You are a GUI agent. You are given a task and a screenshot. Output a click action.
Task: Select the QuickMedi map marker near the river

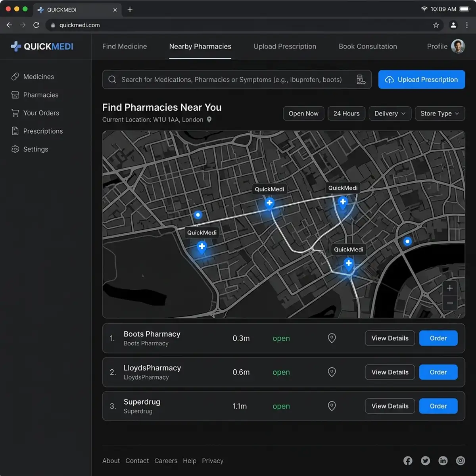click(x=349, y=264)
